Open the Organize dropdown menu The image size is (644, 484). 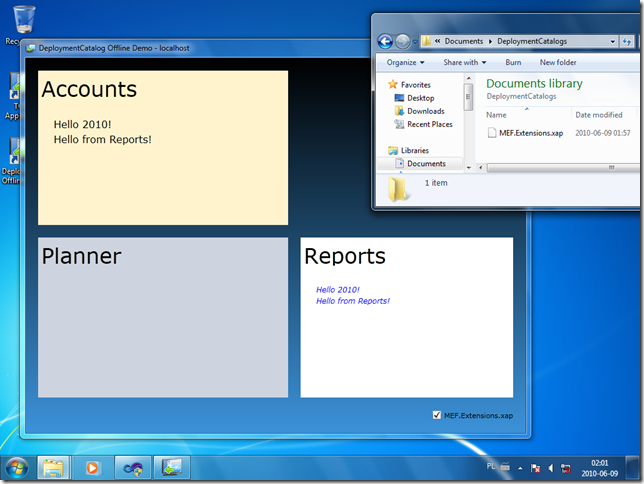click(x=405, y=62)
